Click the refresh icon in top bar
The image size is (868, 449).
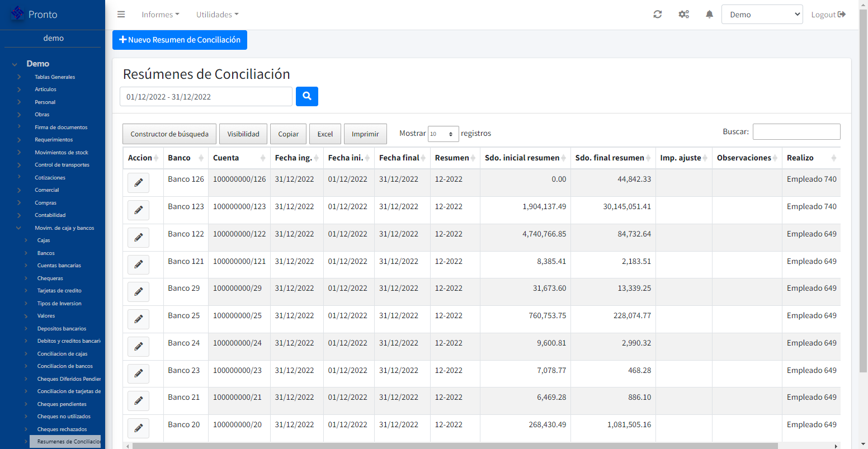[658, 15]
